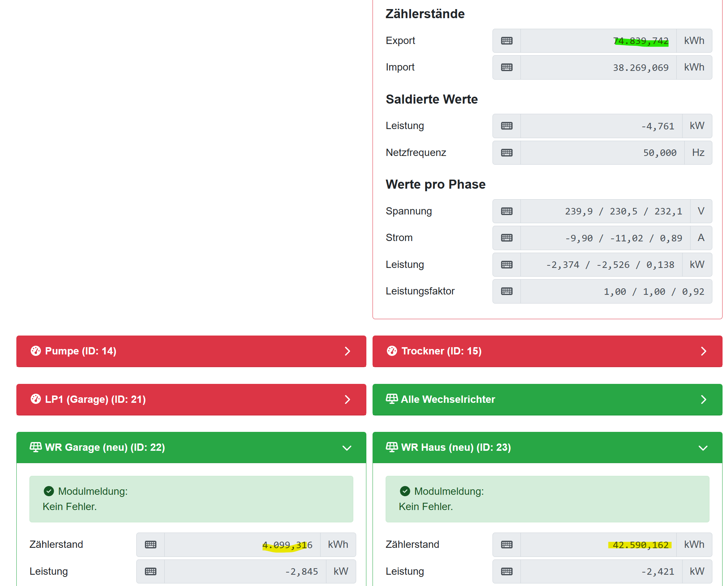This screenshot has height=586, width=728.
Task: Click keyboard icon in Spannung row
Action: point(507,211)
